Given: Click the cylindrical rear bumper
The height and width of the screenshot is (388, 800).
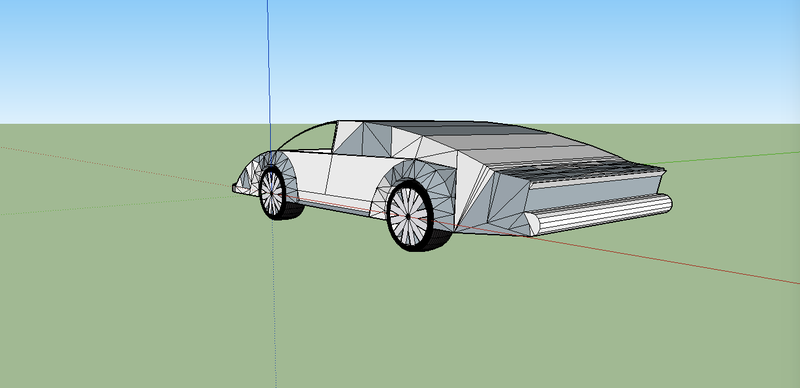Looking at the screenshot, I should (x=599, y=214).
